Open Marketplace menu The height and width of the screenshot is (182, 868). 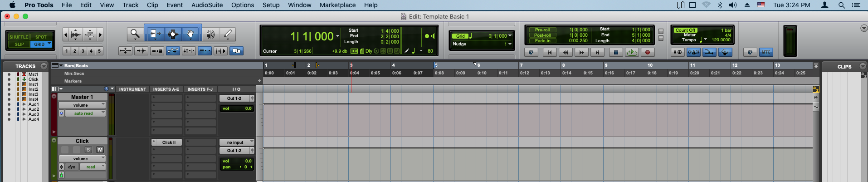point(337,5)
